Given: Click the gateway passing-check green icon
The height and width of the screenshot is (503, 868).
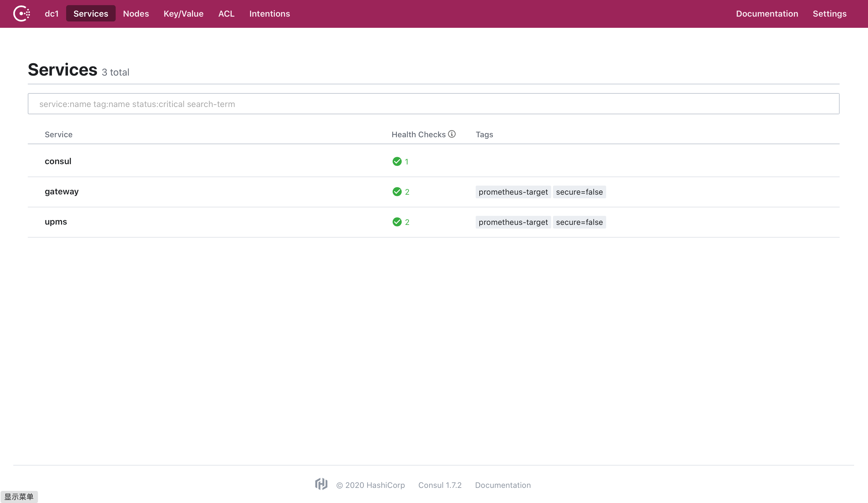Looking at the screenshot, I should pyautogui.click(x=397, y=192).
